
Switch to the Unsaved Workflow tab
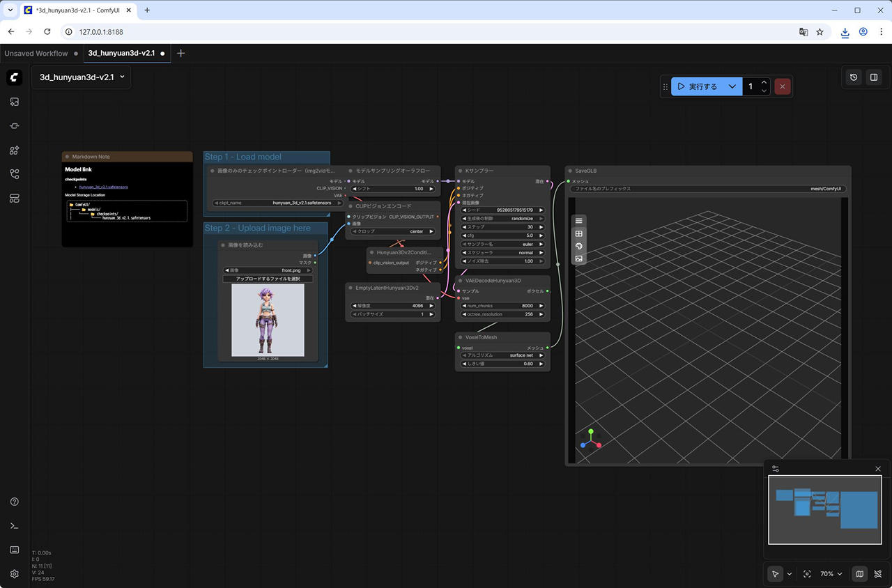[x=36, y=53]
